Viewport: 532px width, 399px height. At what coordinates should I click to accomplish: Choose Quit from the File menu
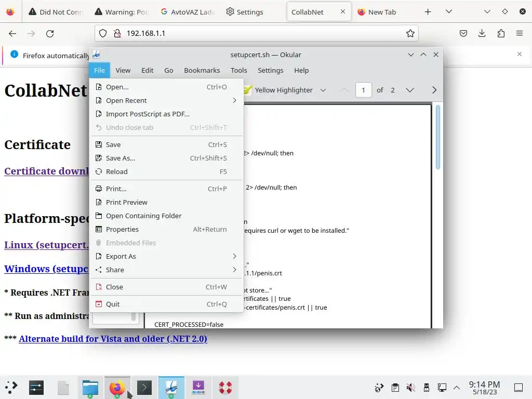166,304
